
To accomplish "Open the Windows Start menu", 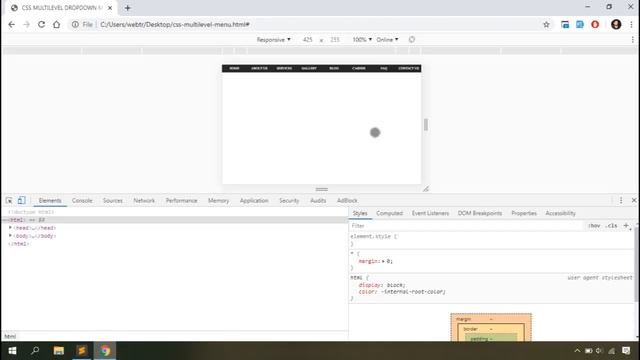I will click(12, 351).
